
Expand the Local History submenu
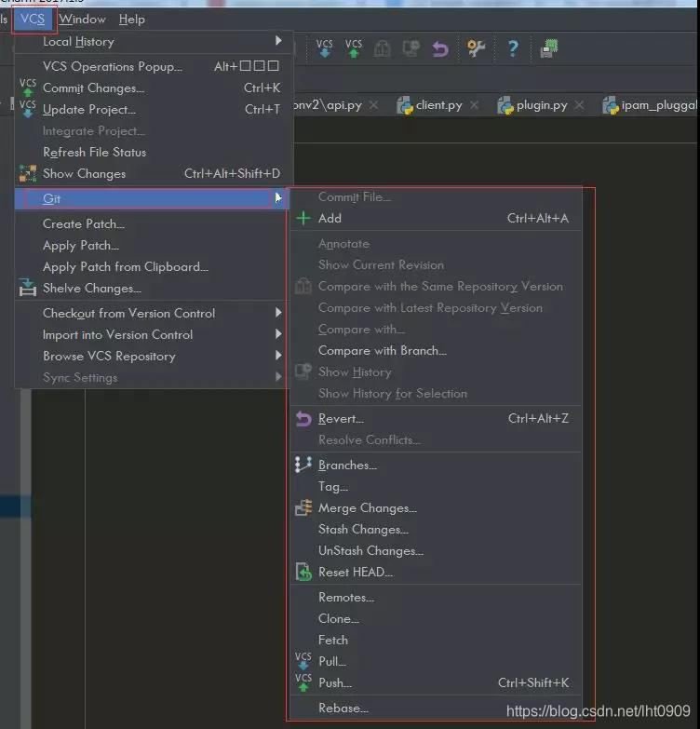(154, 42)
